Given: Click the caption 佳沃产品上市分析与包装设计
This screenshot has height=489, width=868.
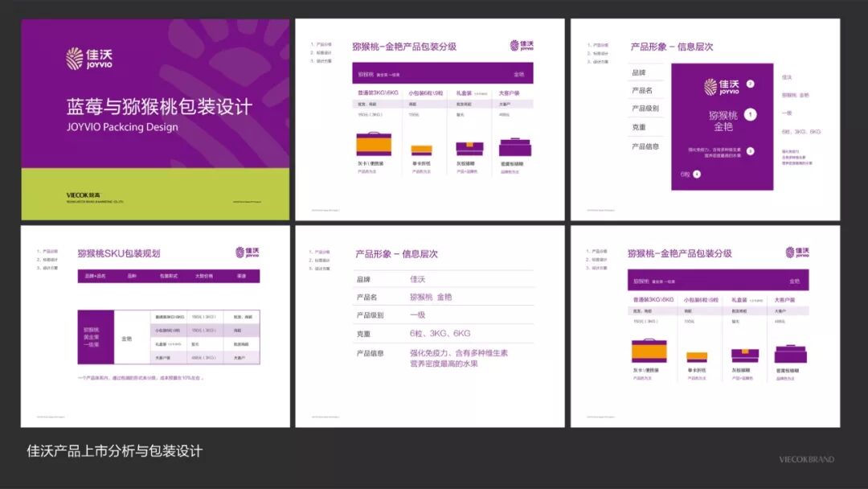Looking at the screenshot, I should [x=115, y=450].
